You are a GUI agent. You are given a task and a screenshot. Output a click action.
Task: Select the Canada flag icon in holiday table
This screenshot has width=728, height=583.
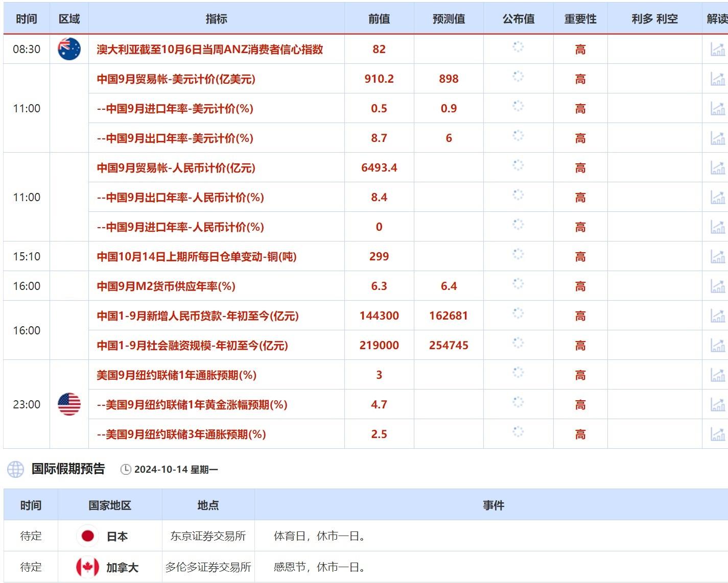click(89, 567)
